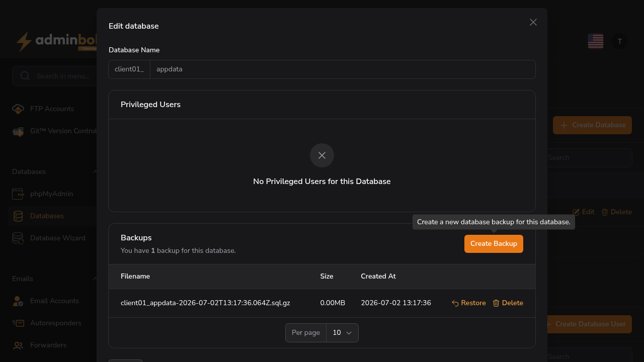The height and width of the screenshot is (362, 644).
Task: Click the phpMyAdmin icon
Action: click(18, 194)
